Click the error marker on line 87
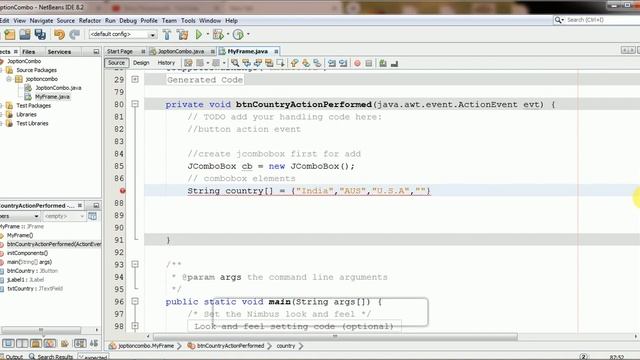640x360 pixels. pyautogui.click(x=122, y=191)
